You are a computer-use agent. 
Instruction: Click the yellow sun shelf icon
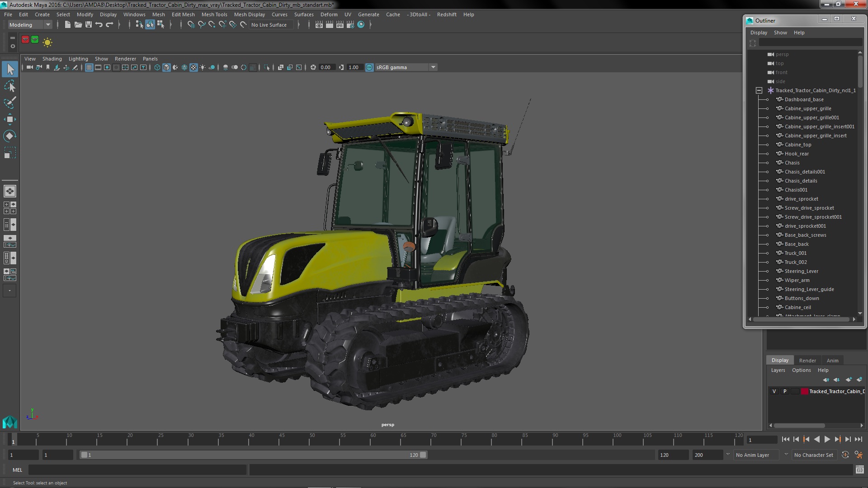tap(47, 42)
